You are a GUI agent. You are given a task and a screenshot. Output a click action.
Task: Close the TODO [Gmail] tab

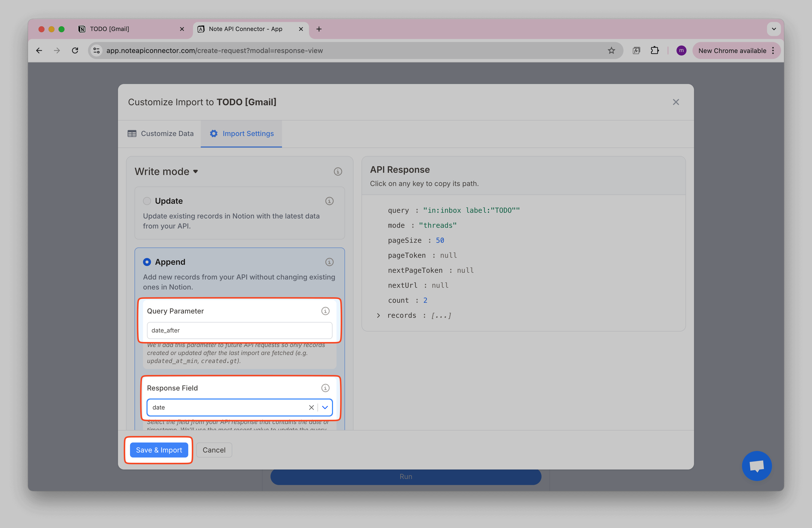[182, 29]
